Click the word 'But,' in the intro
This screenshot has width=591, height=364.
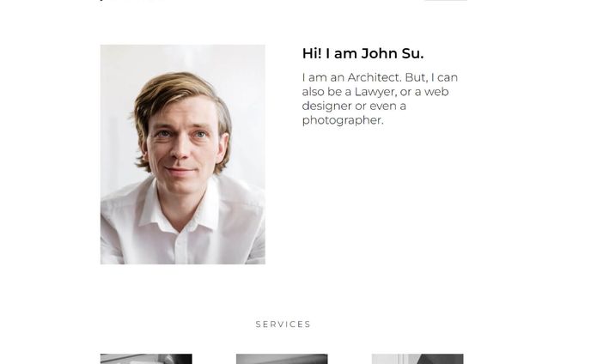pos(417,77)
